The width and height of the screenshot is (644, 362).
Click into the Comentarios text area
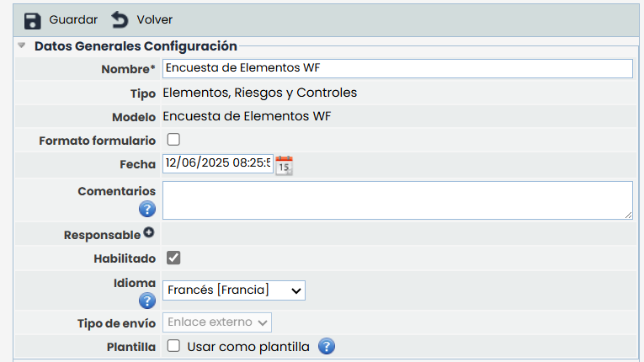[x=397, y=200]
